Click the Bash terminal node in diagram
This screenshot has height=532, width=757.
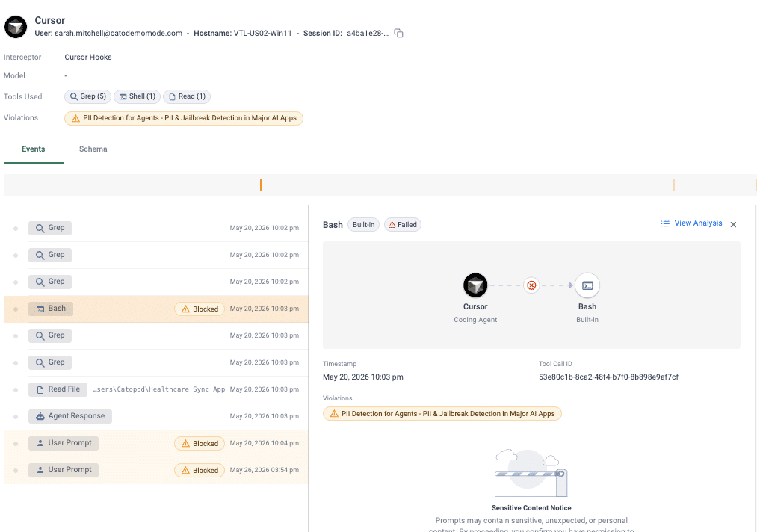click(587, 285)
